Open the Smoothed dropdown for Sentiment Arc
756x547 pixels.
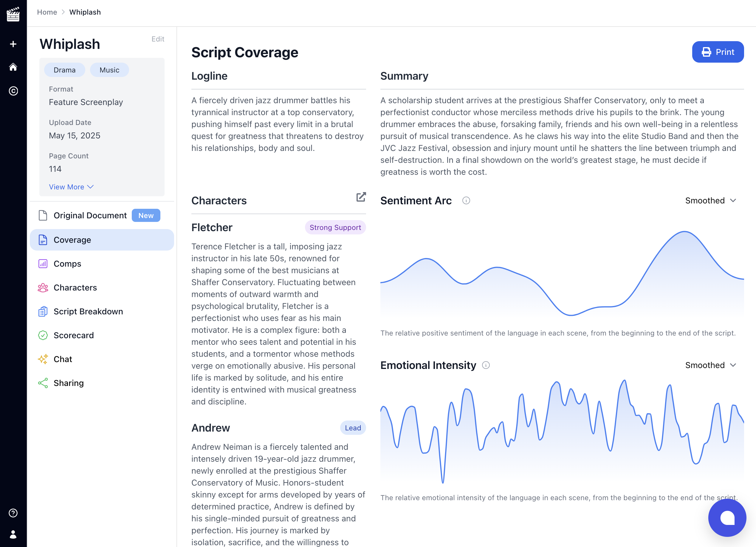coord(711,200)
